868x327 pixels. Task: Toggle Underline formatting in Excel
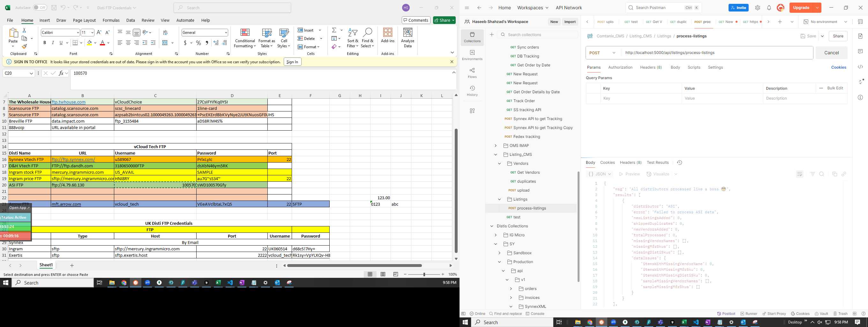[x=61, y=43]
